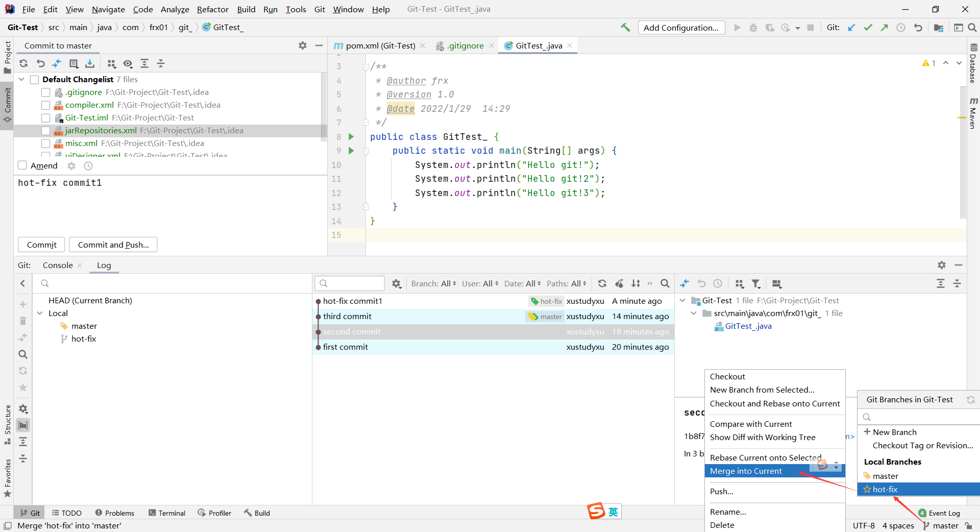Click Commit and Push button

pos(113,245)
